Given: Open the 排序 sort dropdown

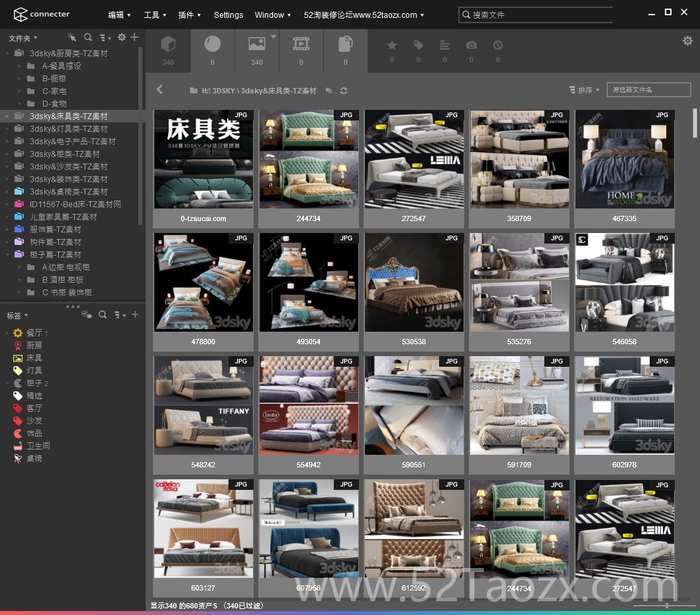Looking at the screenshot, I should tap(584, 90).
